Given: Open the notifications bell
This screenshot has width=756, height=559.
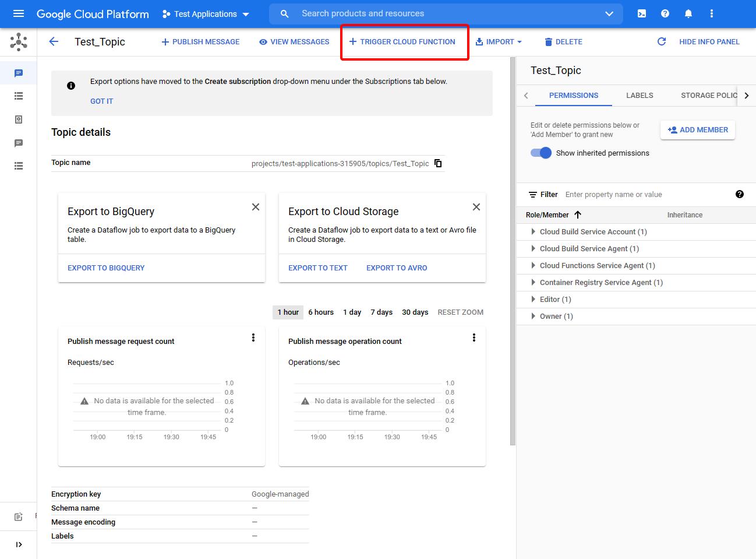Looking at the screenshot, I should click(x=688, y=13).
